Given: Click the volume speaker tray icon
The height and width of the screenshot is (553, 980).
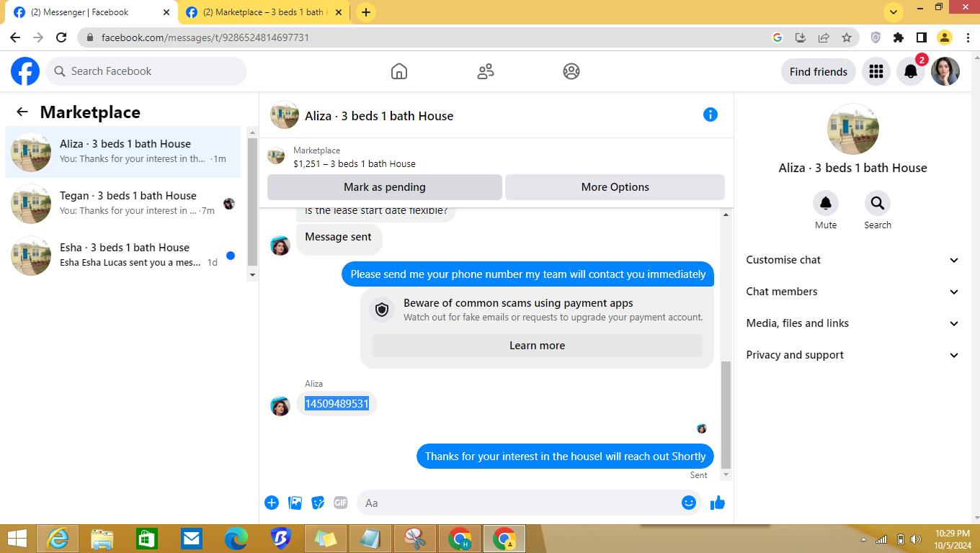Looking at the screenshot, I should click(916, 539).
